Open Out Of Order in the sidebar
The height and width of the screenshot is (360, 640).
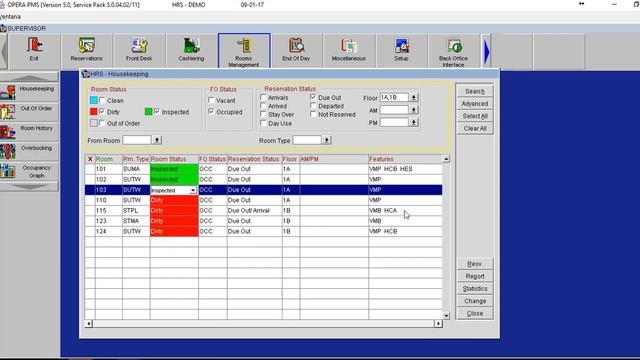pyautogui.click(x=29, y=112)
